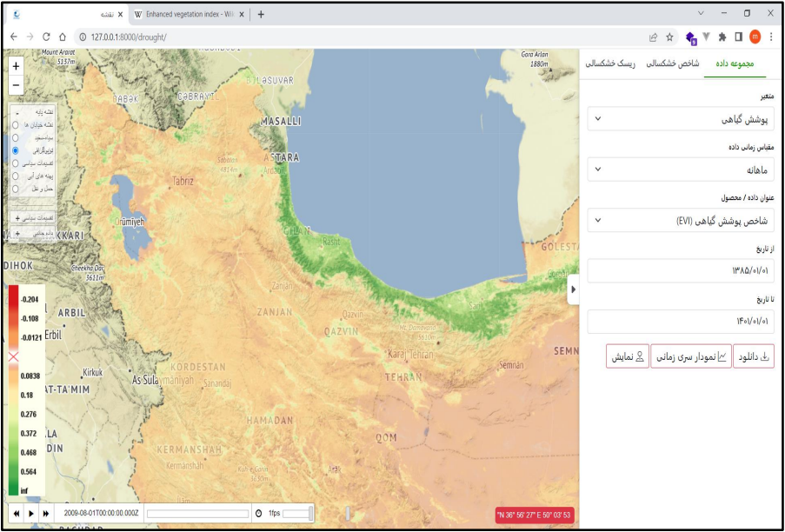Click the از تاریخ date field

pos(681,270)
